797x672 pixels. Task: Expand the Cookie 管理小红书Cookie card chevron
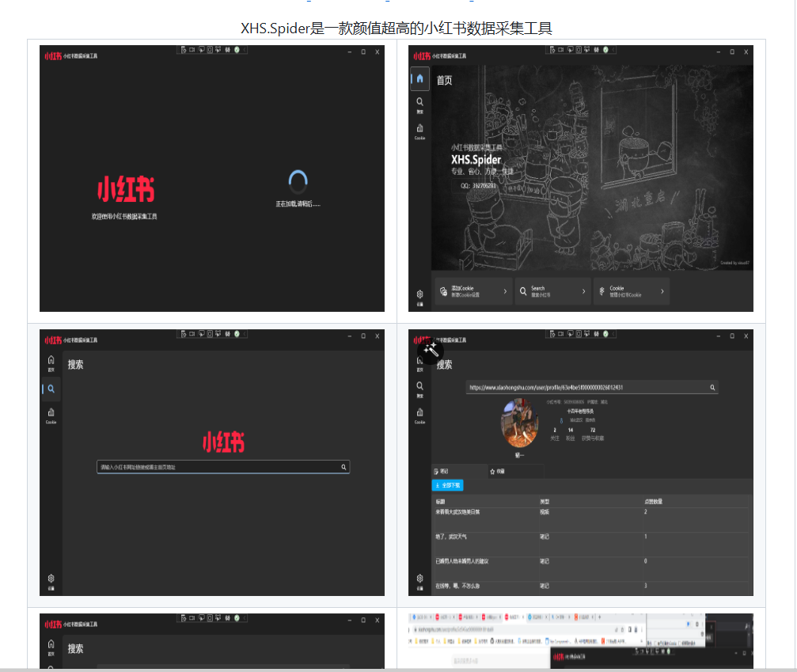click(662, 290)
